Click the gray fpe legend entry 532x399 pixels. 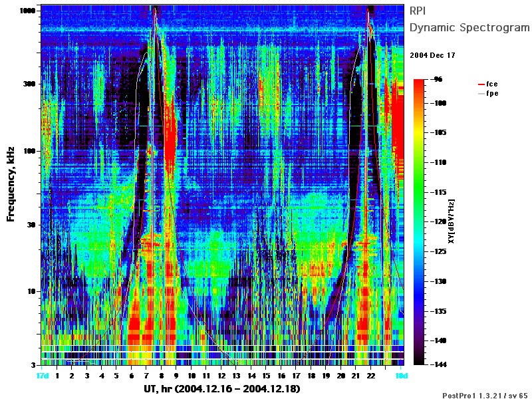(x=488, y=93)
